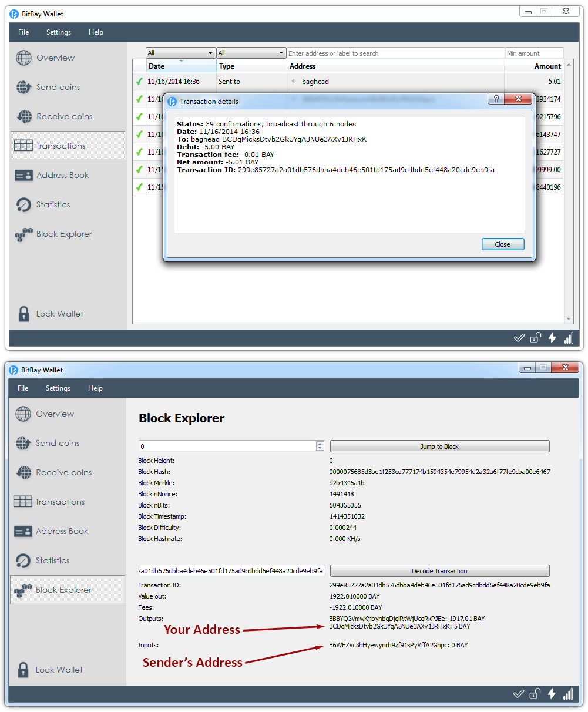The width and height of the screenshot is (588, 712).
Task: Click the Min amount filter field
Action: [x=534, y=53]
